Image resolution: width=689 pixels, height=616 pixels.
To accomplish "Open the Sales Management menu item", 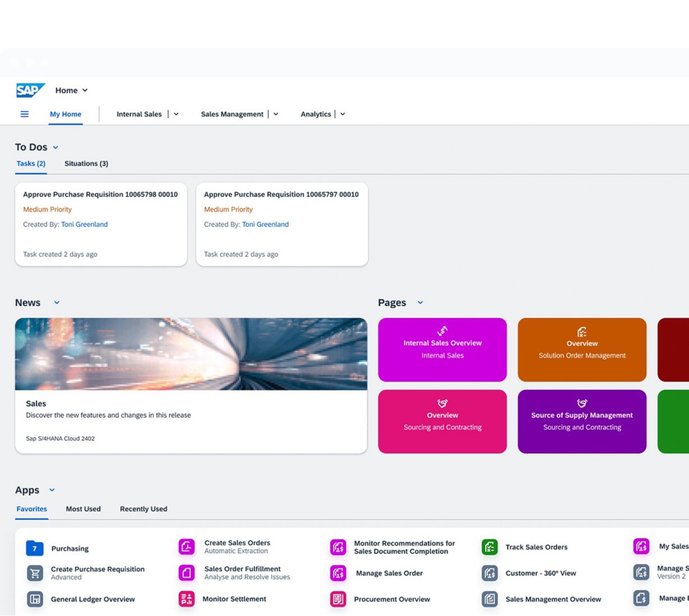I will [x=232, y=114].
